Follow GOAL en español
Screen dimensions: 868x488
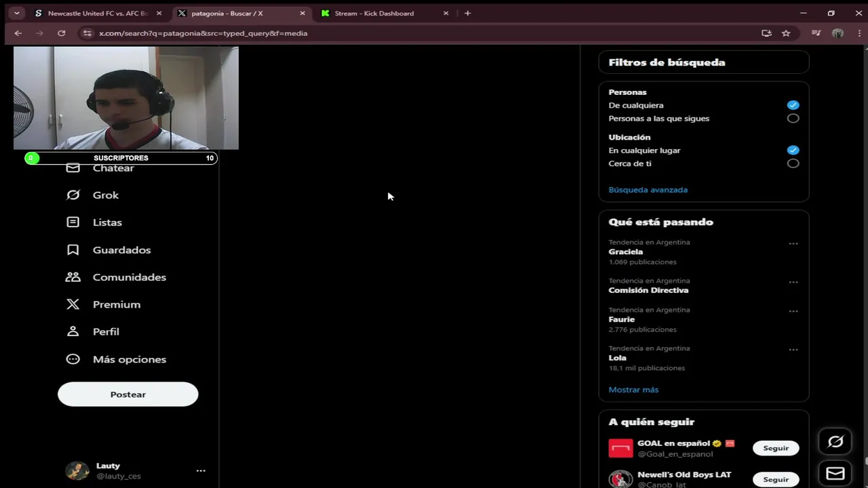pos(776,448)
